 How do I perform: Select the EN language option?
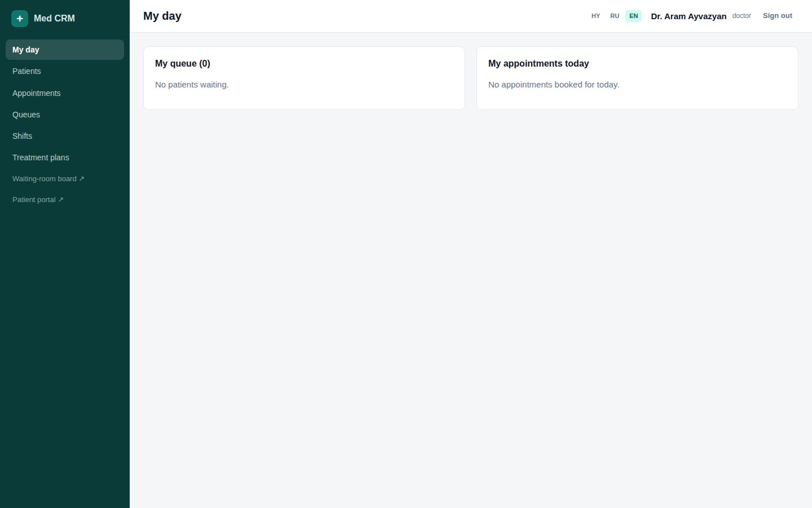click(x=634, y=16)
